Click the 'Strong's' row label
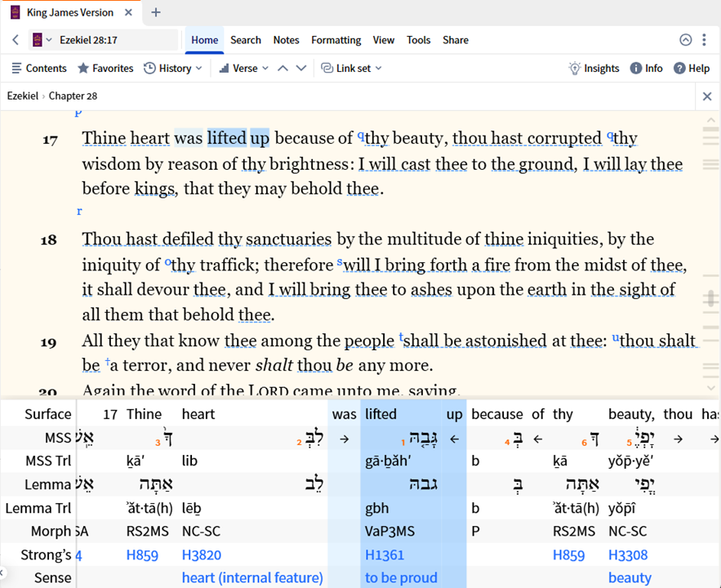This screenshot has width=721, height=588. pos(46,555)
